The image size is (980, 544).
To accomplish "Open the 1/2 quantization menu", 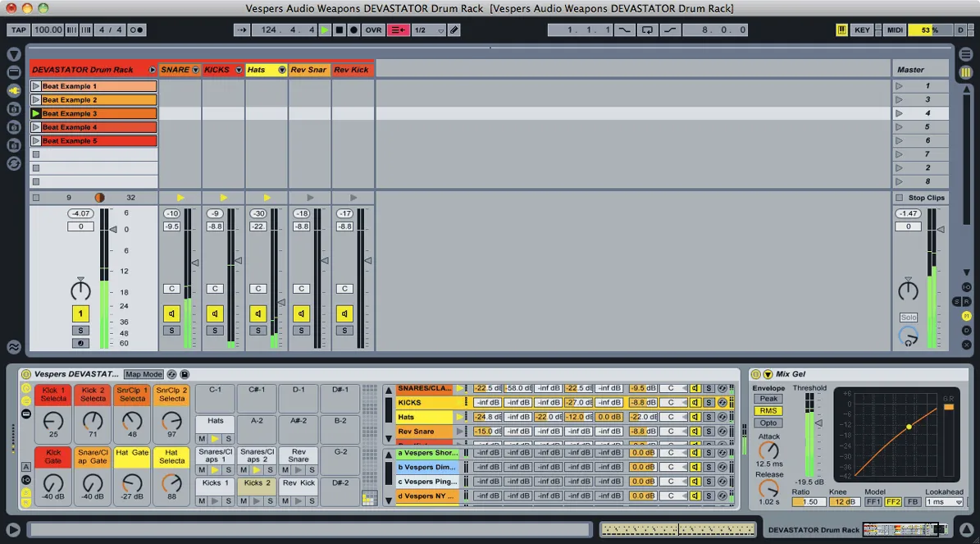I will point(429,30).
